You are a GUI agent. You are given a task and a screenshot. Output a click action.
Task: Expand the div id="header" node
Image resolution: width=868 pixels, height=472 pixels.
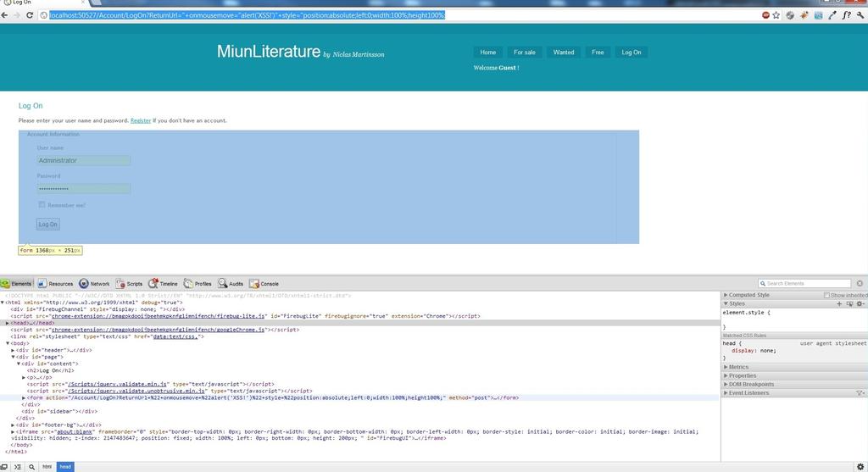click(x=13, y=350)
